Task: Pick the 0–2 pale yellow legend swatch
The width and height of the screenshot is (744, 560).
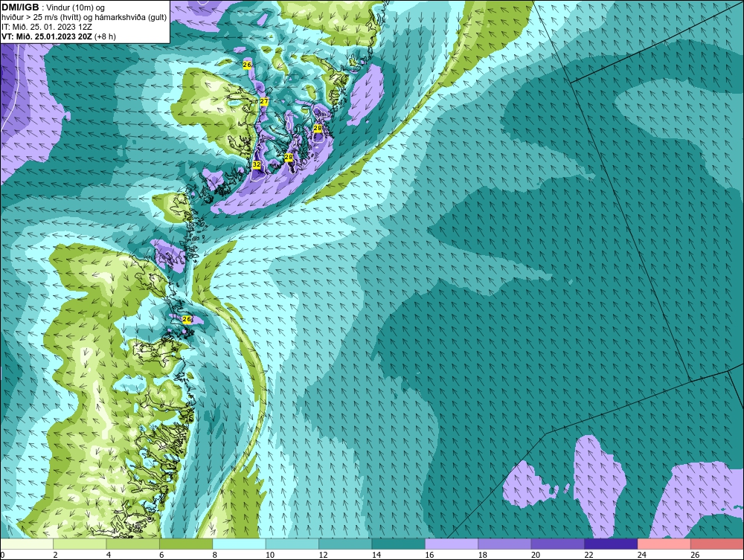Action: pos(27,544)
